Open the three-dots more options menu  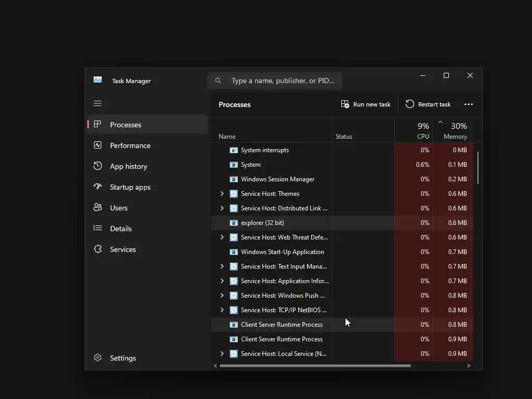pos(468,104)
